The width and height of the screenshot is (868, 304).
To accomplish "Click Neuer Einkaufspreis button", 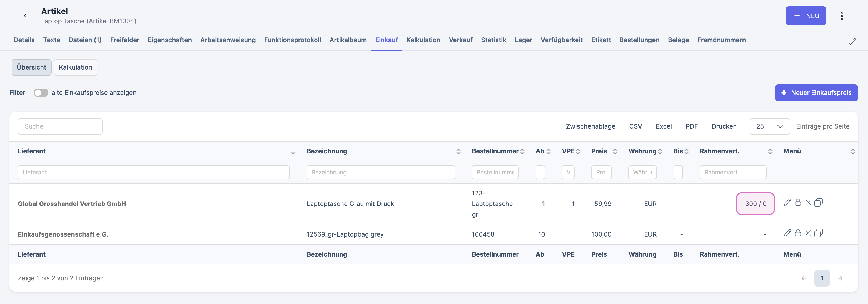I will (x=816, y=93).
